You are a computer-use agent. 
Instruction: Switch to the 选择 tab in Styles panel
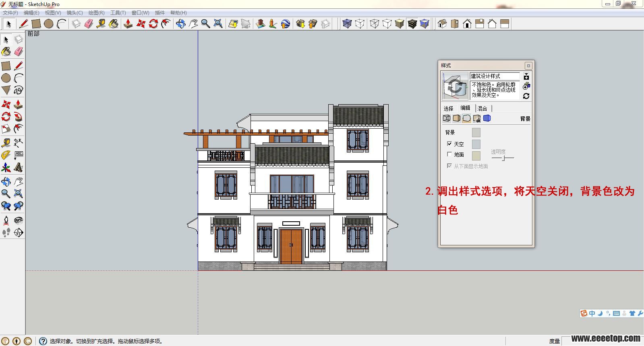pos(448,108)
